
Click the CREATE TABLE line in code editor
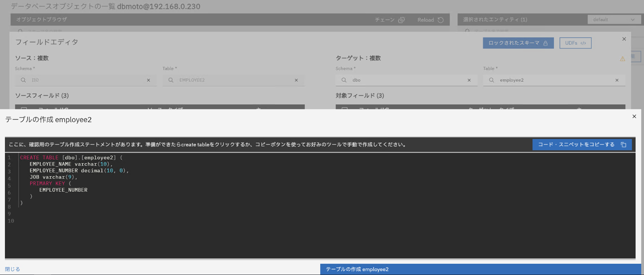[x=71, y=158]
